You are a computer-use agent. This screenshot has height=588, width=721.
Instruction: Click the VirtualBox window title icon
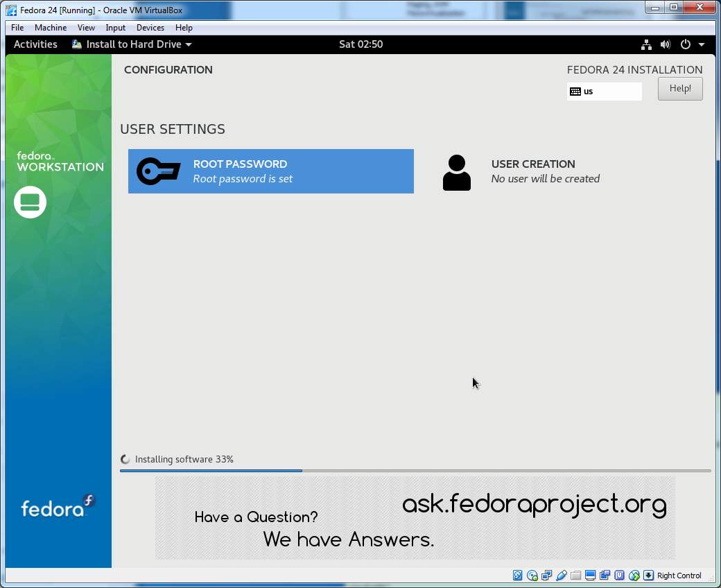pyautogui.click(x=11, y=10)
